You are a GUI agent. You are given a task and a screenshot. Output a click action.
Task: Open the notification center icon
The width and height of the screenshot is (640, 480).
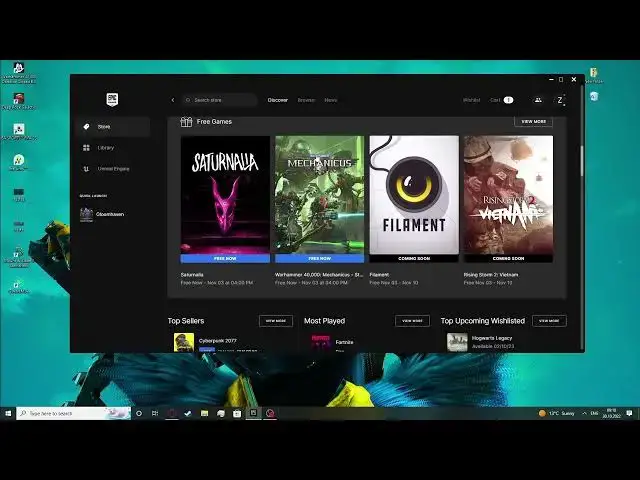coord(629,413)
